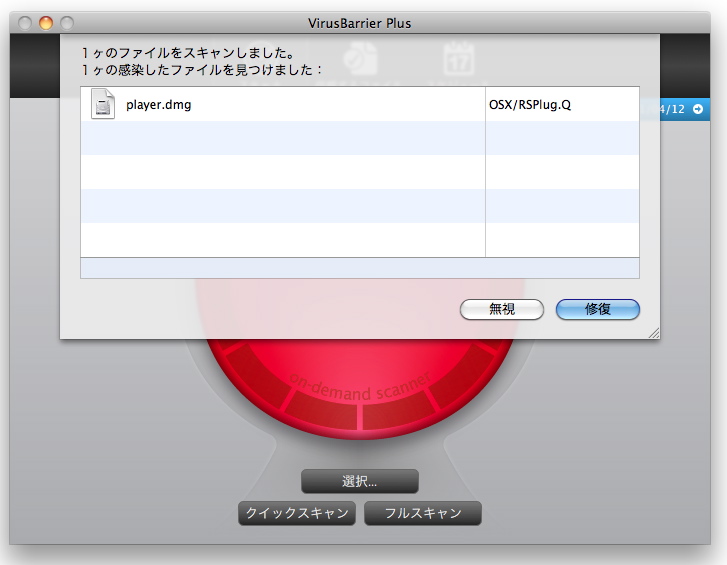Grab the sheet resize handle corner

coord(654,333)
